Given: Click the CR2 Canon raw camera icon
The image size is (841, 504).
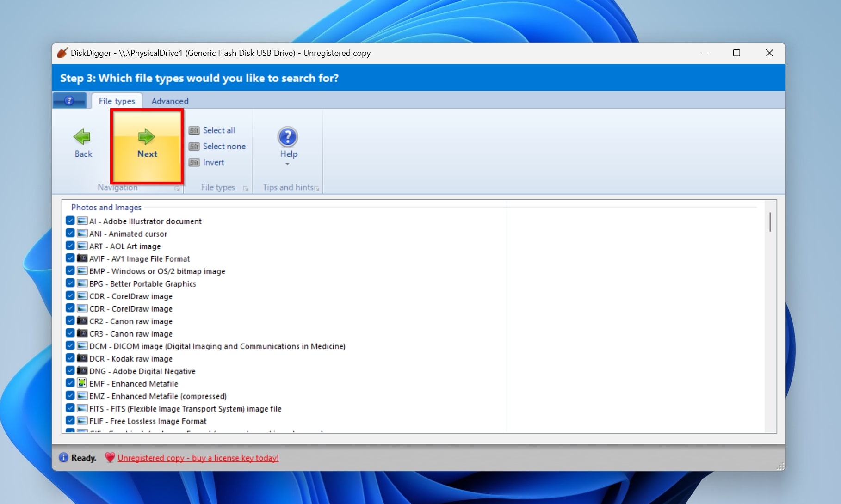Looking at the screenshot, I should [x=82, y=320].
